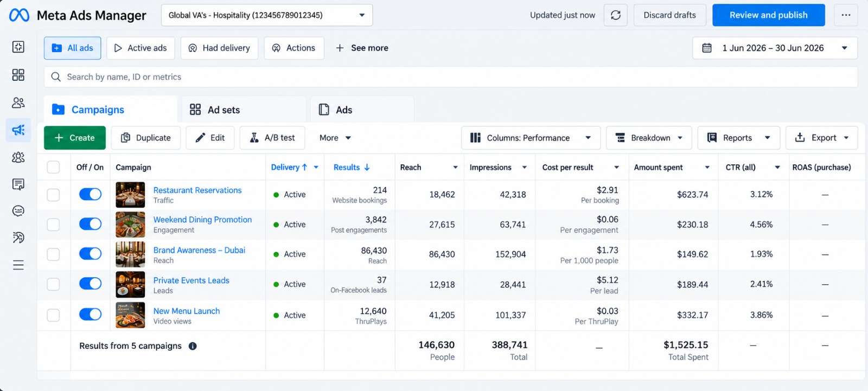Open the Amount spent column dropdown
868x391 pixels.
[707, 168]
